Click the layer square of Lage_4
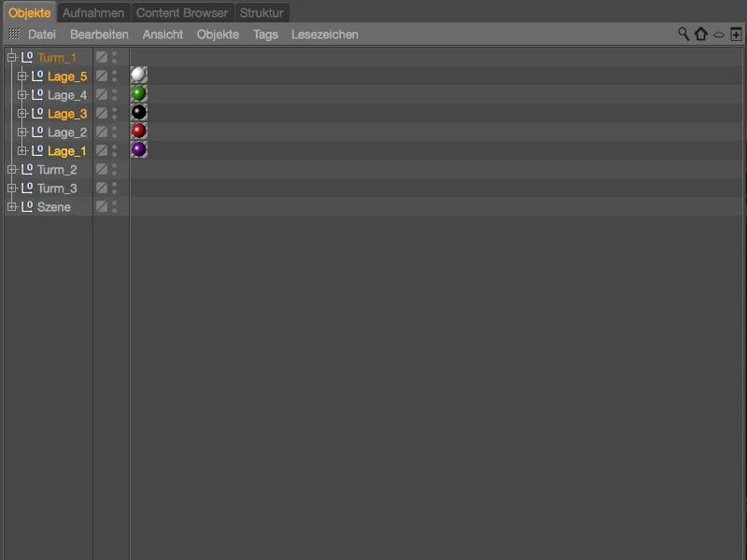Screen dimensions: 747x560 [x=102, y=94]
